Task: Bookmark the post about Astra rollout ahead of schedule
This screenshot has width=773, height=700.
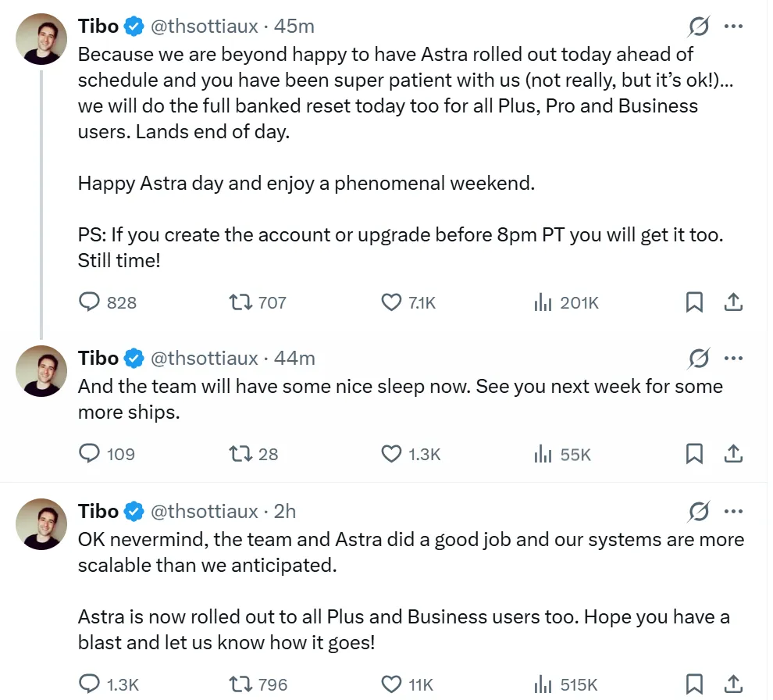Action: tap(694, 302)
